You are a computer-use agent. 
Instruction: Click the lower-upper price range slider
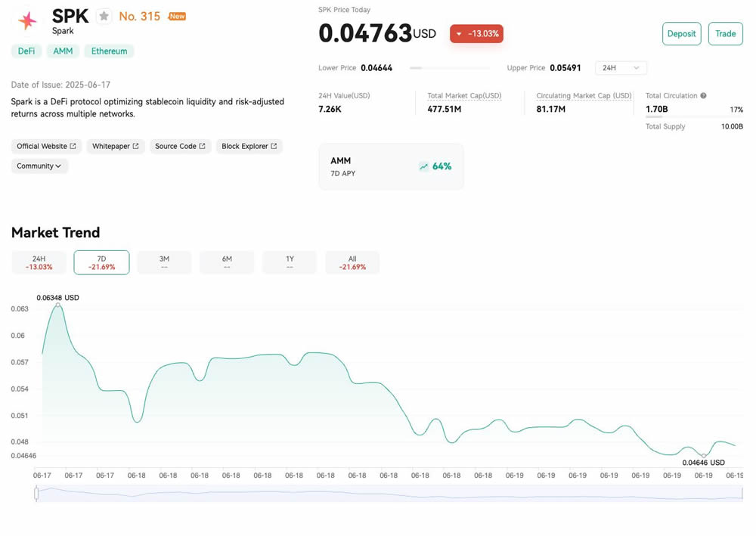tap(453, 68)
